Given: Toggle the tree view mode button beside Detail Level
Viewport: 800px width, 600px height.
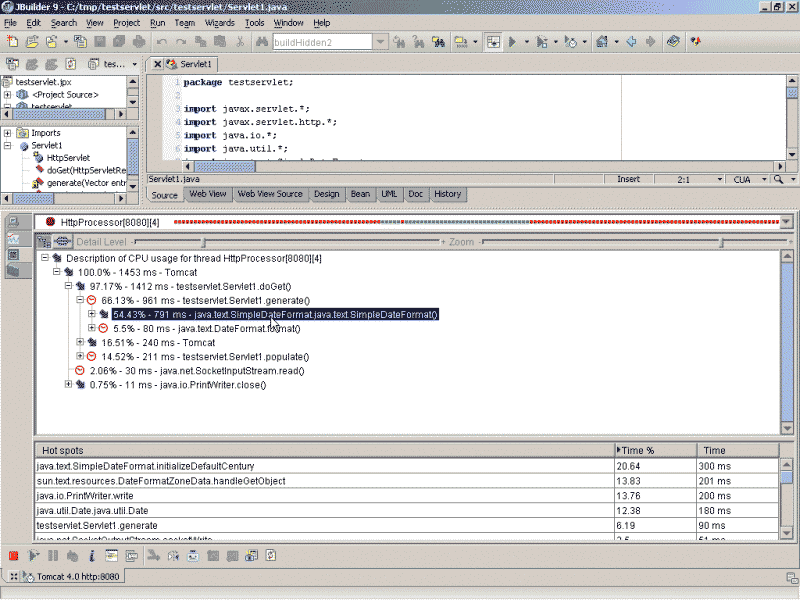Looking at the screenshot, I should (x=44, y=242).
